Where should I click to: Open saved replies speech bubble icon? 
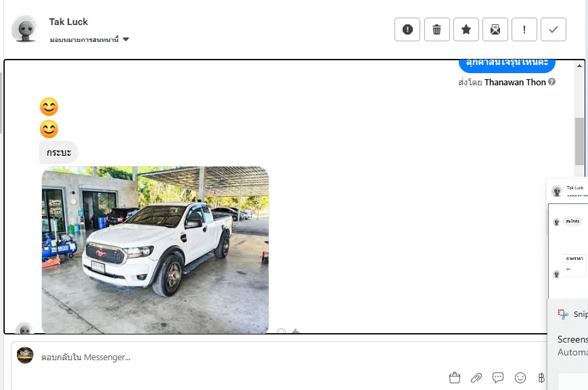point(498,378)
